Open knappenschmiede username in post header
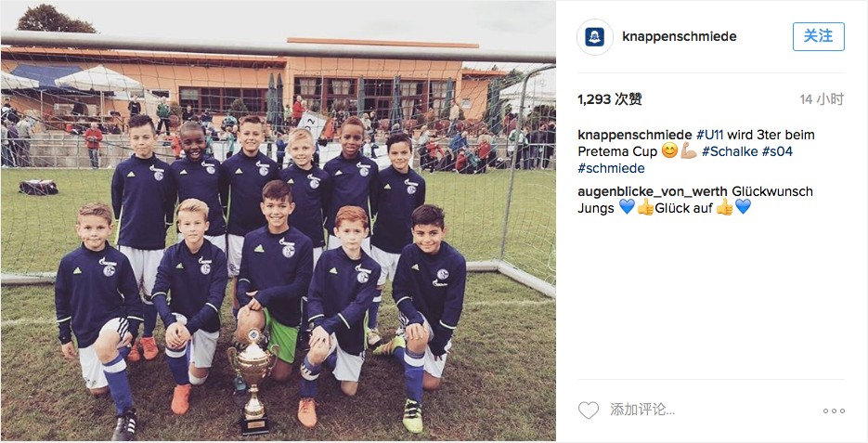The height and width of the screenshot is (443, 868). point(680,36)
